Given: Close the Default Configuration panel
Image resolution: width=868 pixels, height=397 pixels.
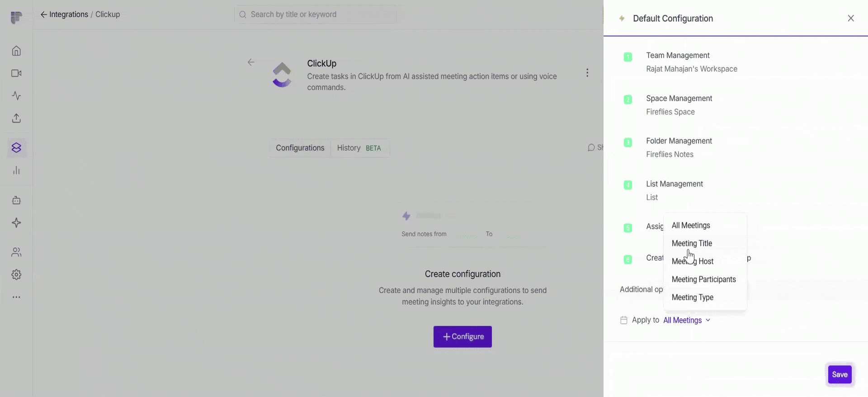Looking at the screenshot, I should coord(850,19).
